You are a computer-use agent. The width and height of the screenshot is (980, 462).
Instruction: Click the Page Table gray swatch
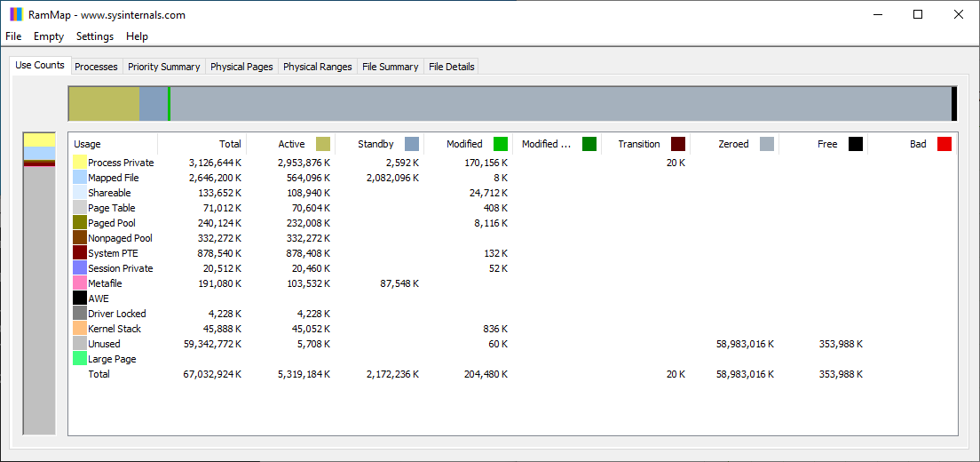tap(79, 208)
